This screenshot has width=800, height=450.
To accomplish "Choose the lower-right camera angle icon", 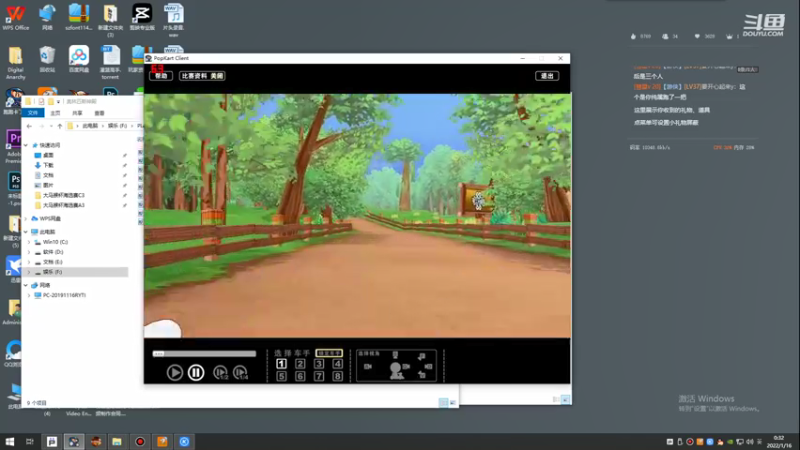I will click(421, 375).
